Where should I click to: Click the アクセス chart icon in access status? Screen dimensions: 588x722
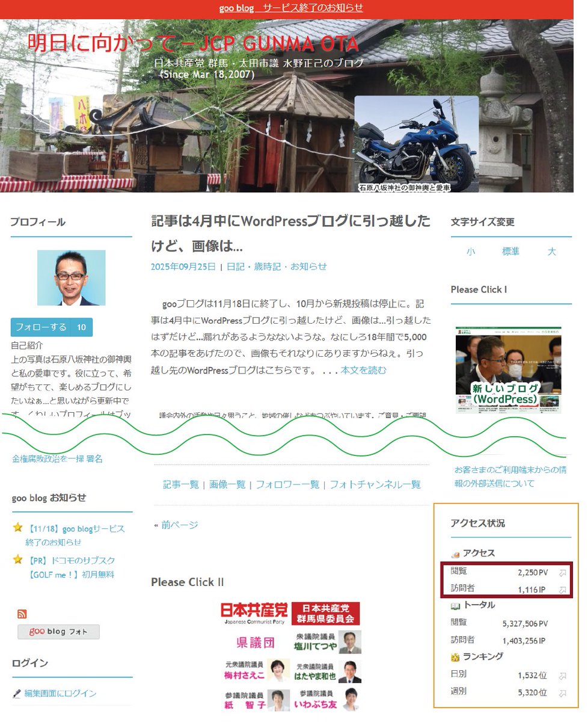tap(456, 553)
